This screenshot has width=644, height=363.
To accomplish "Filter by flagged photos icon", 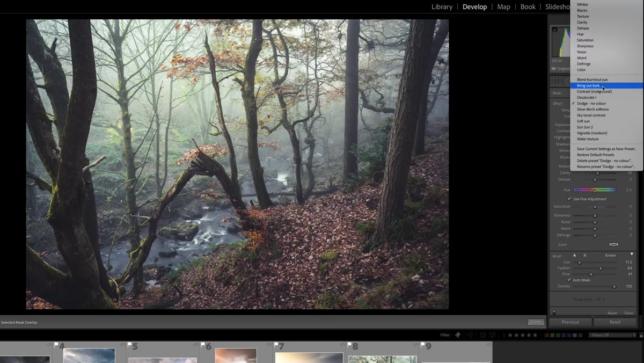I will (x=458, y=335).
